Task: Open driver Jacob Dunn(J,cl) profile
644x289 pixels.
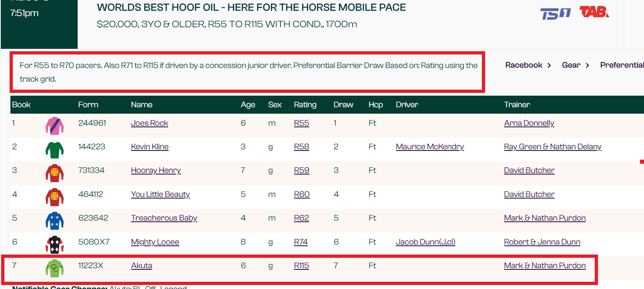Action: pos(425,242)
